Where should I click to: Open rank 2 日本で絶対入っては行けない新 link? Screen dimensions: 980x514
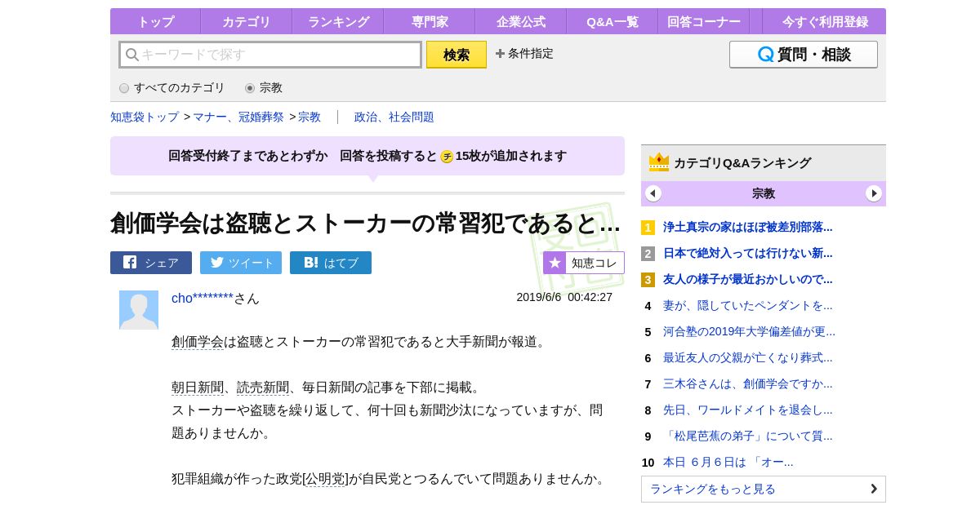[x=748, y=254]
